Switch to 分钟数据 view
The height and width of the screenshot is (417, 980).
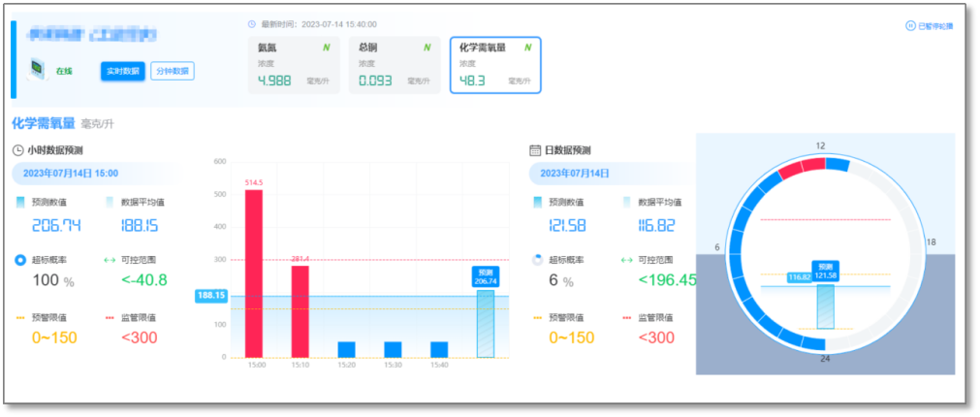click(x=173, y=71)
